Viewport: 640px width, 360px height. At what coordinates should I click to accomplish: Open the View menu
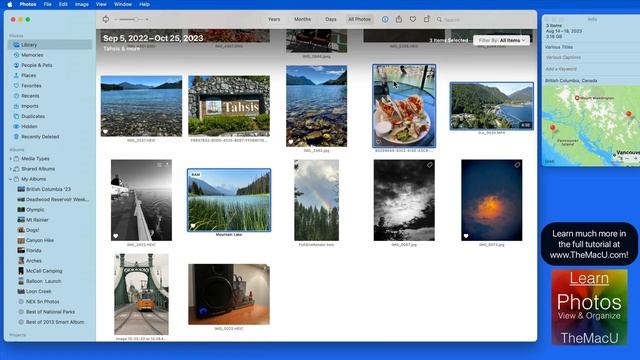101,4
